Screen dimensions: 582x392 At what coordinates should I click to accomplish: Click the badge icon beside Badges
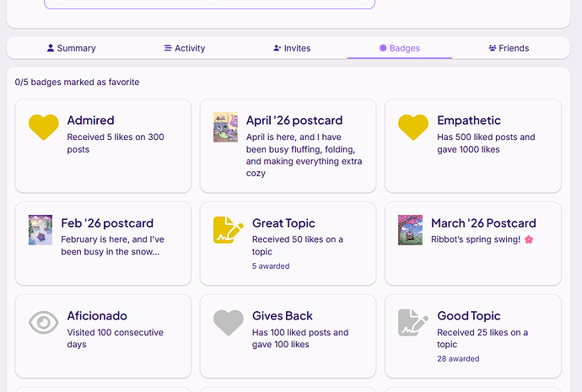pos(383,48)
